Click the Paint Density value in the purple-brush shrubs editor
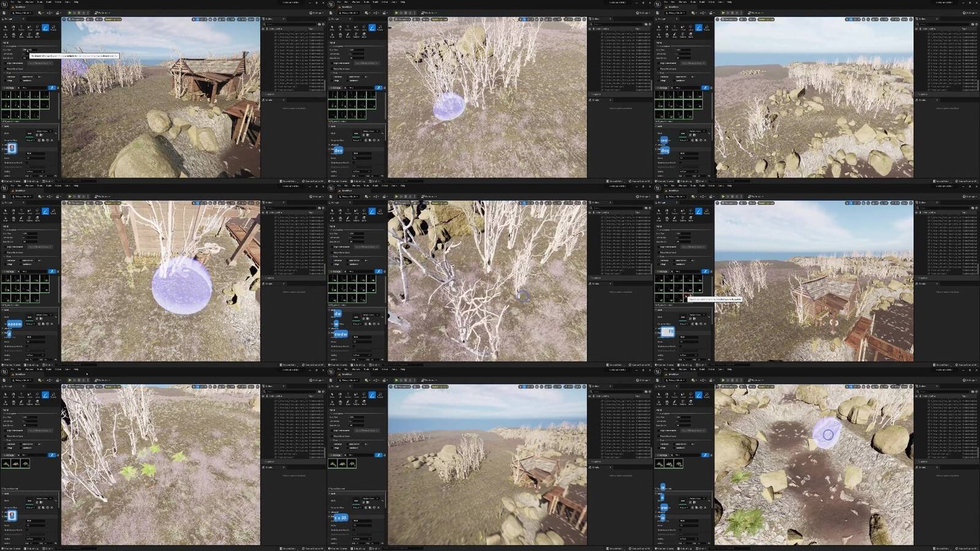 click(x=356, y=54)
